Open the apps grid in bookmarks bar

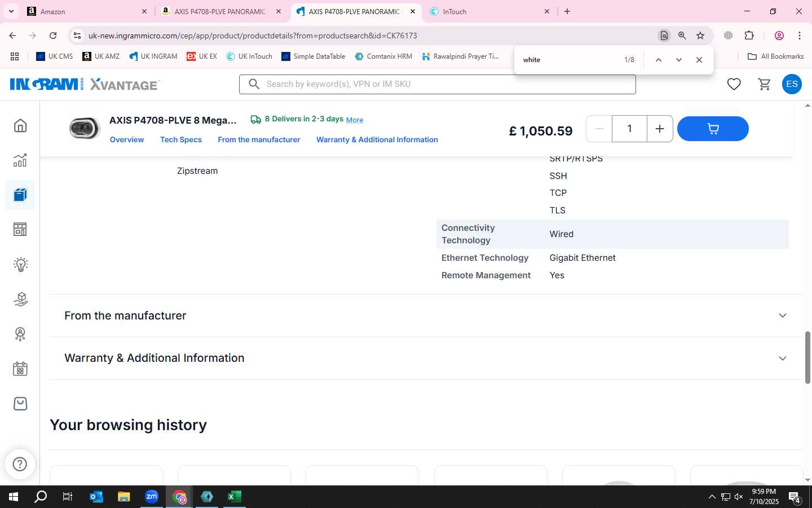pos(15,56)
